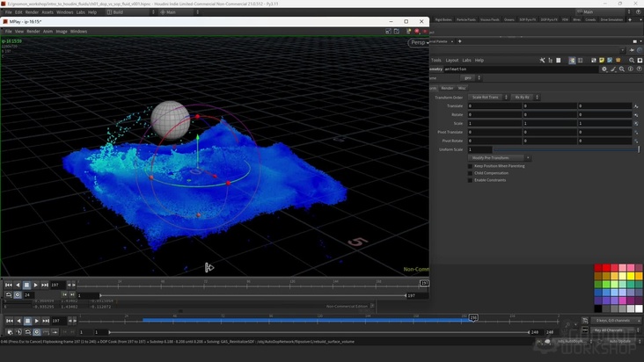Screen dimensions: 644x362
Task: Add a new shelf tab with plus icon
Action: (x=630, y=19)
